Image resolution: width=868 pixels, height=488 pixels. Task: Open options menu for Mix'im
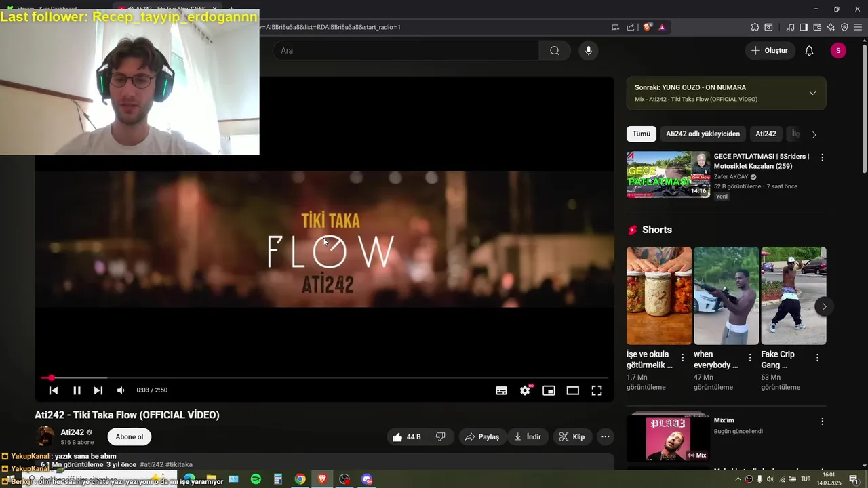(822, 422)
